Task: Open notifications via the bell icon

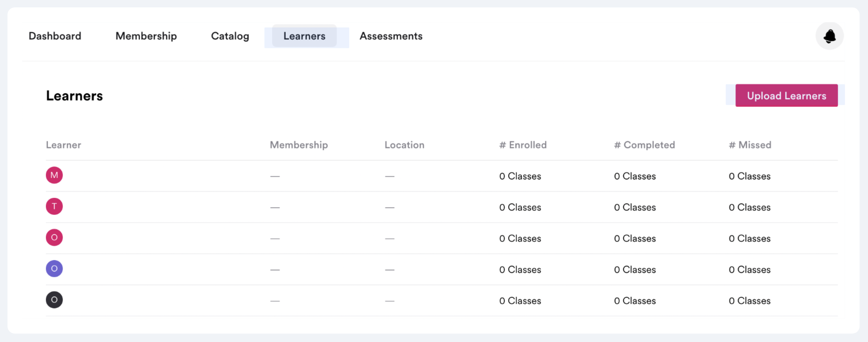Action: pyautogui.click(x=829, y=36)
